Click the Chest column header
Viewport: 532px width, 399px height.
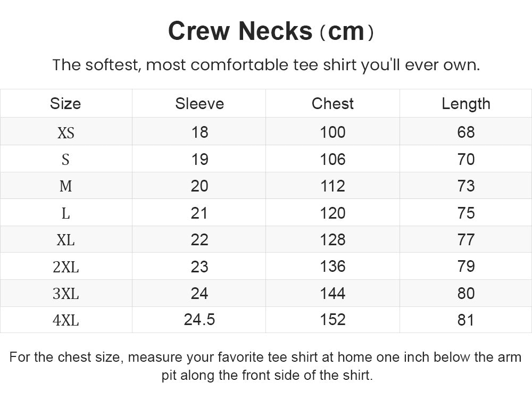(332, 104)
